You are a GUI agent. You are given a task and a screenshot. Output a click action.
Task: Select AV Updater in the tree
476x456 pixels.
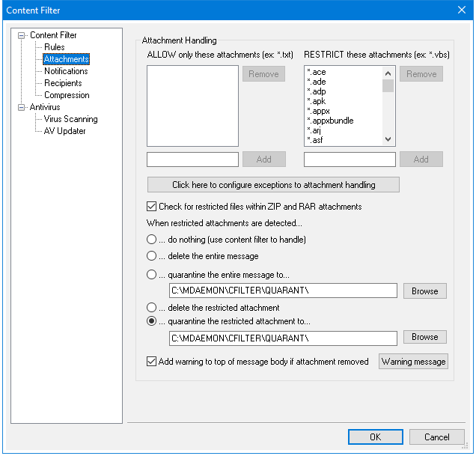(64, 131)
